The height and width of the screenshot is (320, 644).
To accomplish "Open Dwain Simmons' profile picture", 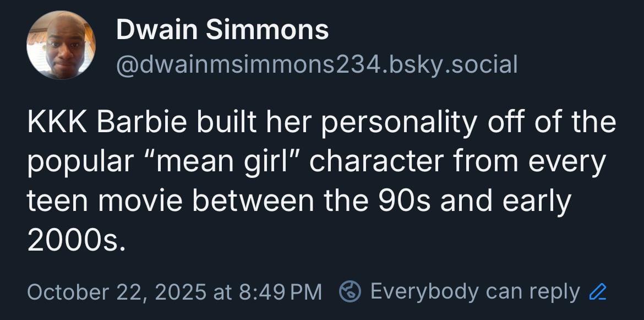I will click(61, 45).
